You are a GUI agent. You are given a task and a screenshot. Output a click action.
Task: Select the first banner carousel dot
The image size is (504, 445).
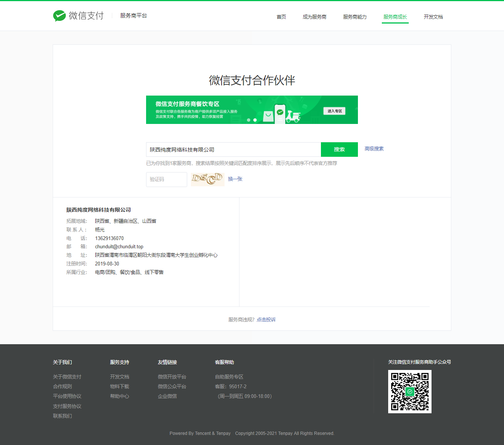pos(248,120)
